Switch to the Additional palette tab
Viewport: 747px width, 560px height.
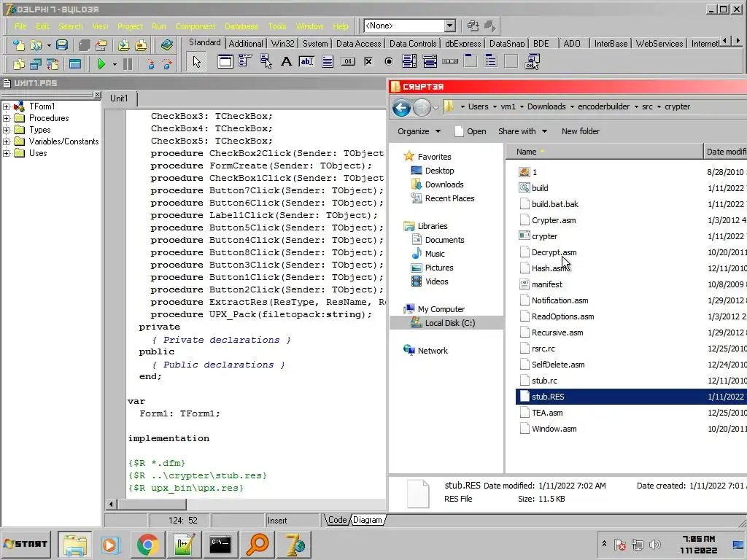(x=246, y=43)
